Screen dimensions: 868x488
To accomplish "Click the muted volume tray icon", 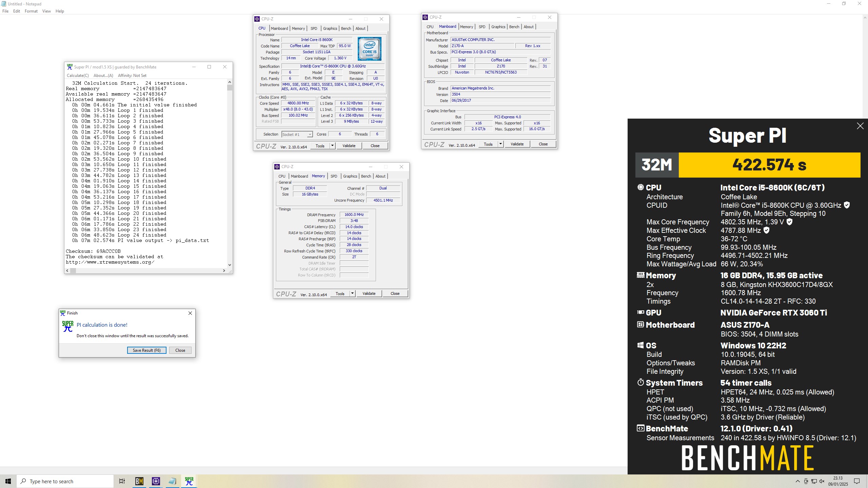I will [822, 481].
